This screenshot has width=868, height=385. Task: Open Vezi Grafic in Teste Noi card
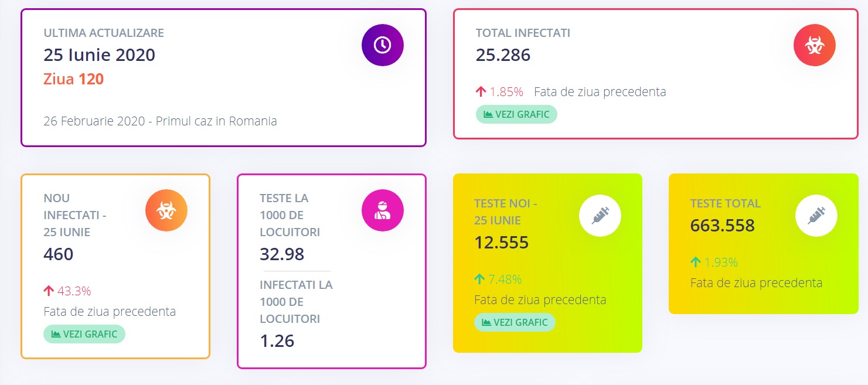(x=515, y=322)
